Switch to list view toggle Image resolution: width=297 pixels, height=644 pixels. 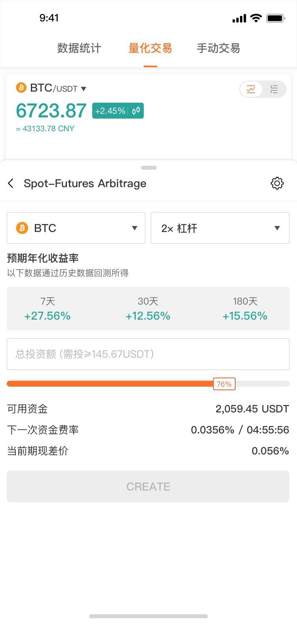click(274, 89)
